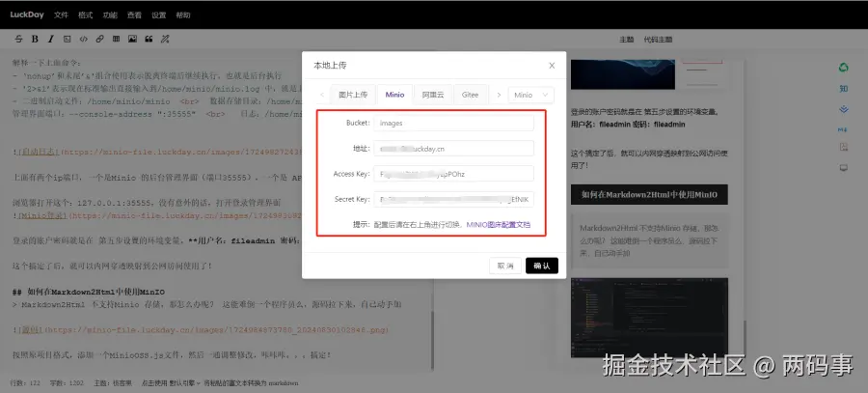
Task: Copy to Zhihu with the 知 icon
Action: [844, 89]
